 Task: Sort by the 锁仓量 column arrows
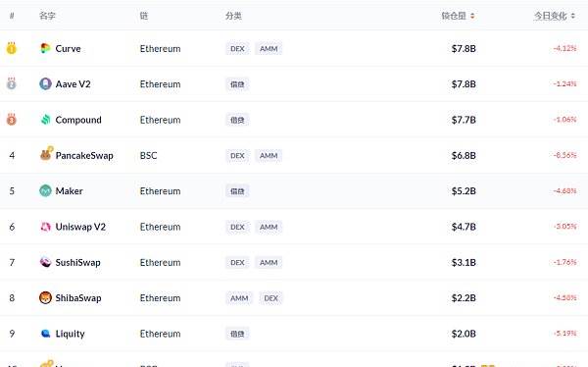pyautogui.click(x=472, y=16)
